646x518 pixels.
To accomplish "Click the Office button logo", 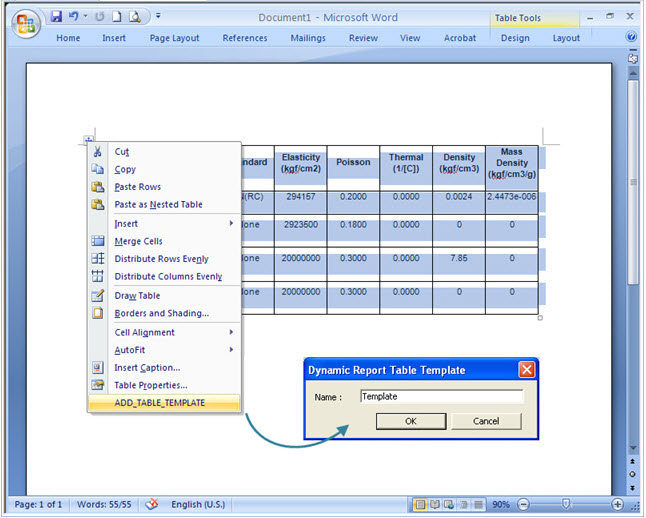I will click(25, 24).
